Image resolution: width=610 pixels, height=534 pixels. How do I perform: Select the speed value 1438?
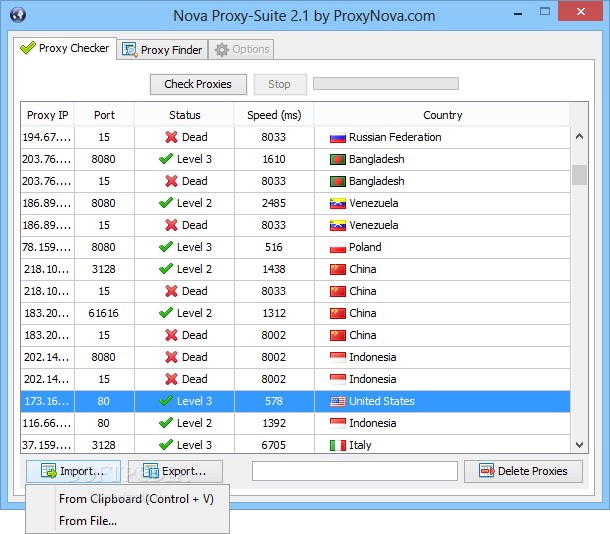point(274,270)
